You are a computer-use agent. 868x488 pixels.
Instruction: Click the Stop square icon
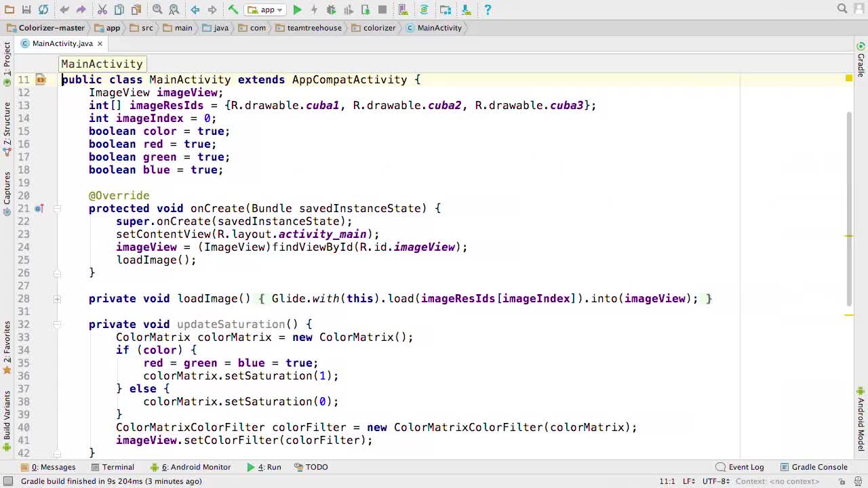382,9
